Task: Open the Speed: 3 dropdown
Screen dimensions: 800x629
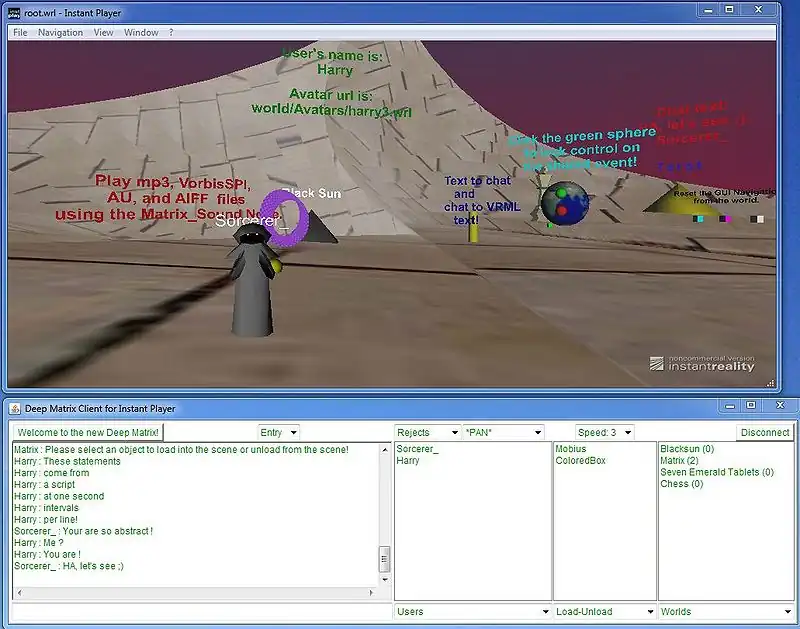Action: [x=605, y=432]
